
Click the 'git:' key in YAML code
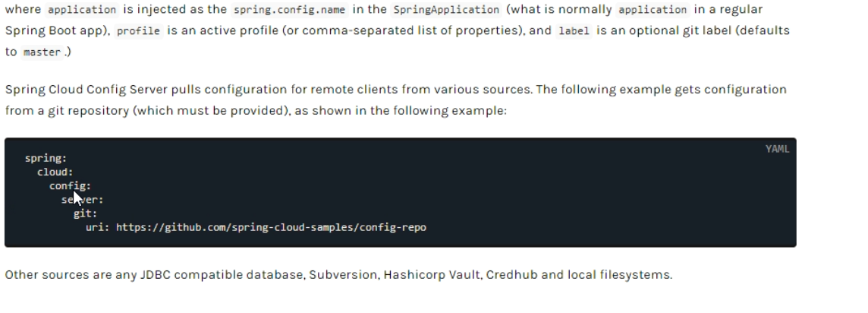coord(85,213)
